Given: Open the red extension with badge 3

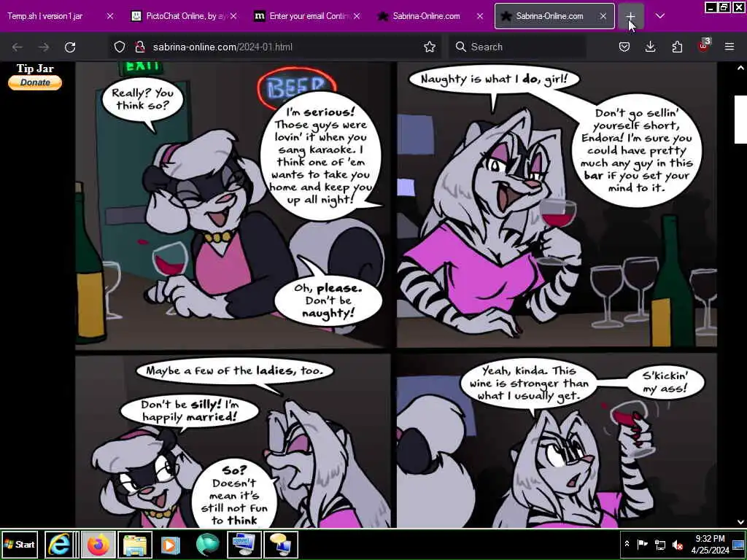Looking at the screenshot, I should [x=704, y=46].
